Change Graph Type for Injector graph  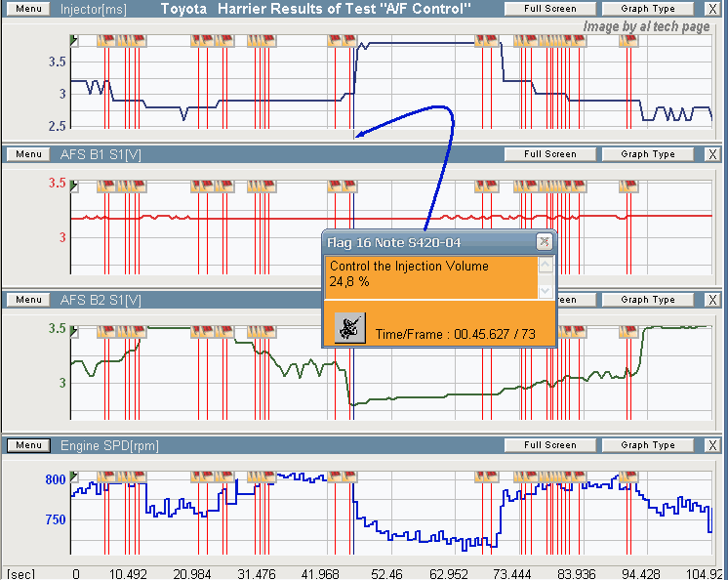pyautogui.click(x=648, y=8)
